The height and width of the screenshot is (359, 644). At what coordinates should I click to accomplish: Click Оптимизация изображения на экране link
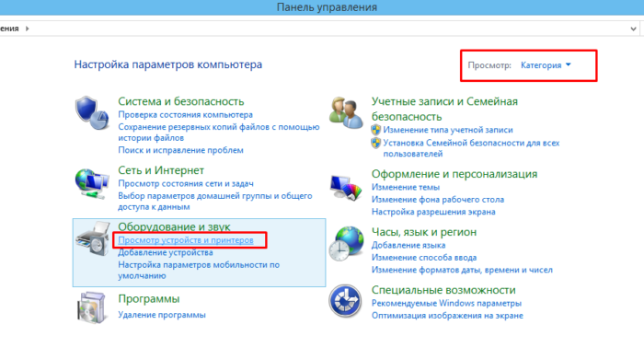coord(447,316)
